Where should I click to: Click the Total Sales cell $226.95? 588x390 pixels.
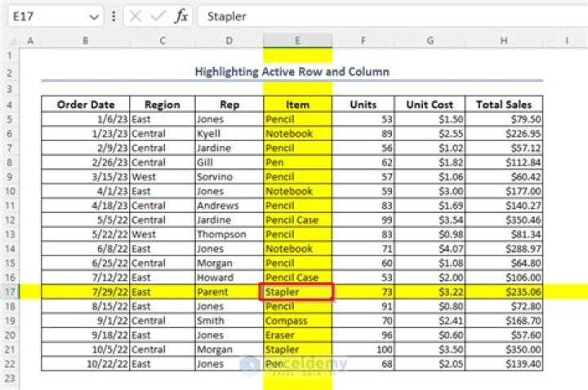tap(504, 133)
